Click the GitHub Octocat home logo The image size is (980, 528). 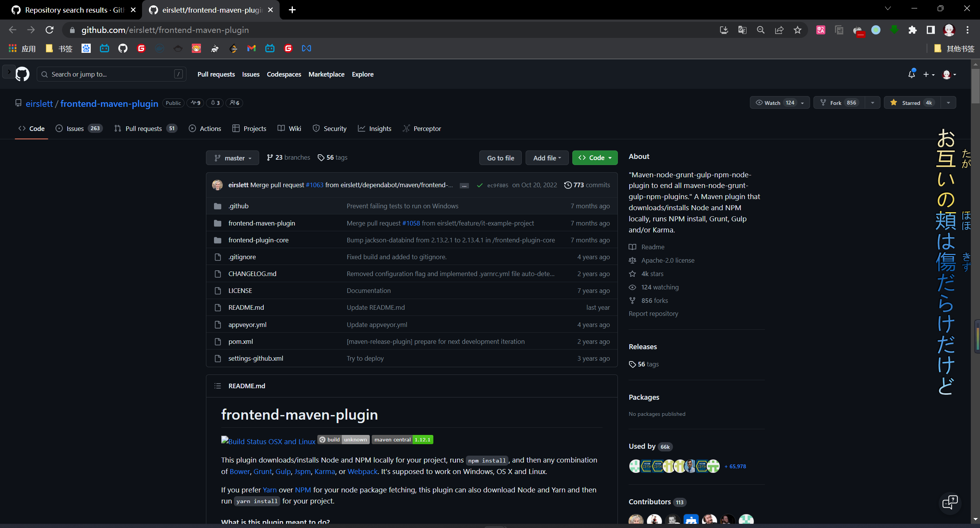(22, 74)
